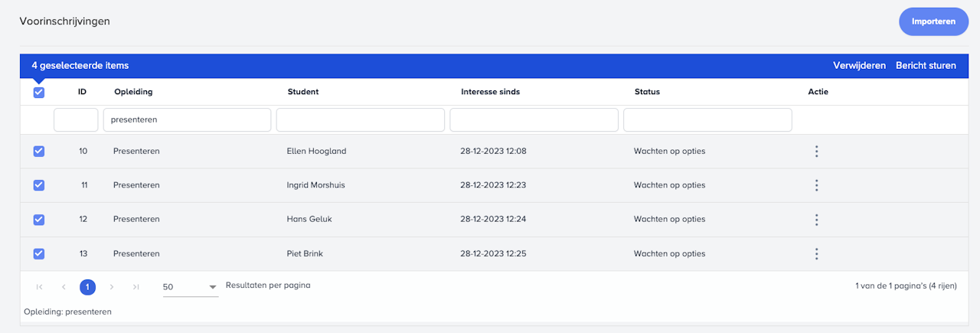Open three-dot menu for Hans Geluk
This screenshot has width=980, height=333.
(816, 220)
